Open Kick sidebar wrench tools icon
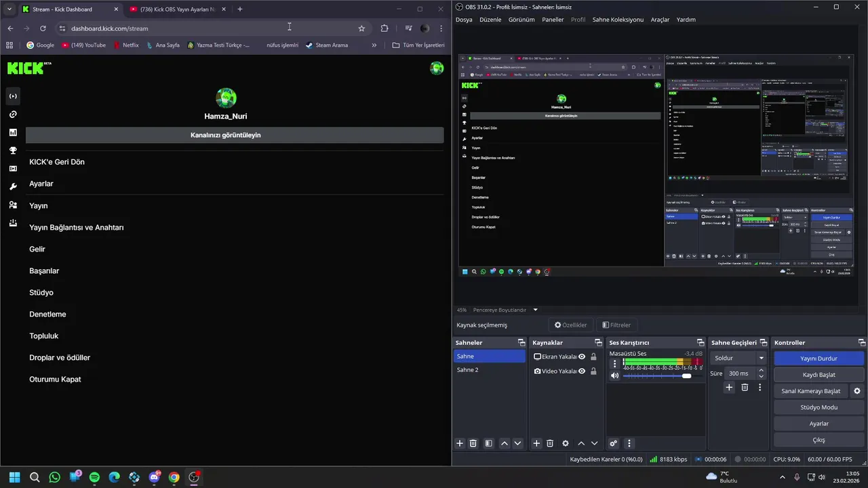 tap(13, 186)
